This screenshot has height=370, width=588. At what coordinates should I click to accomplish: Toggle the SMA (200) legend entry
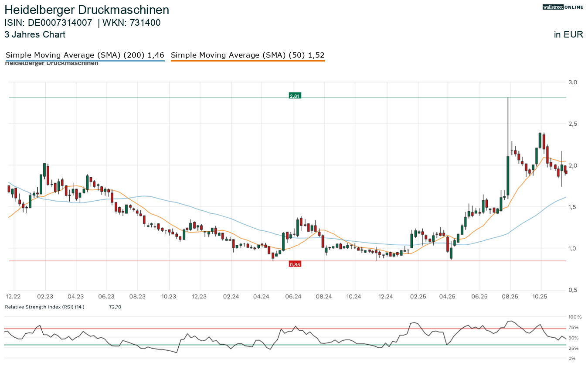click(85, 55)
